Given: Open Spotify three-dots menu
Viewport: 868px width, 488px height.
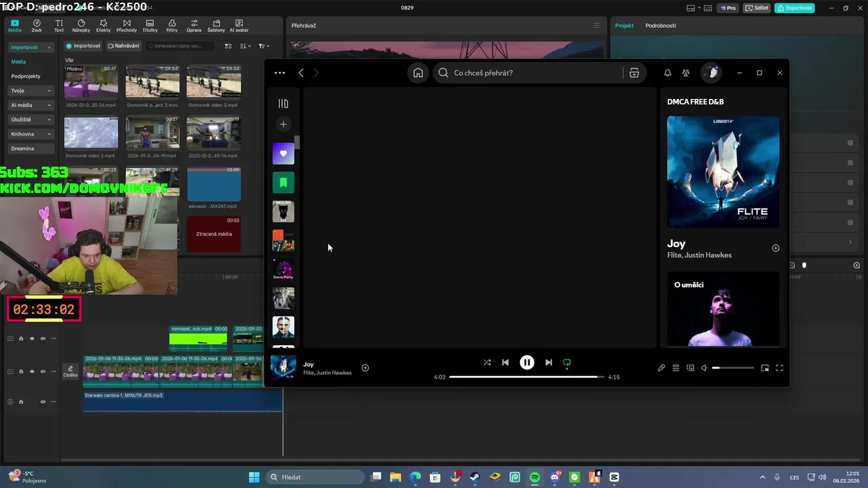Looking at the screenshot, I should coord(279,73).
